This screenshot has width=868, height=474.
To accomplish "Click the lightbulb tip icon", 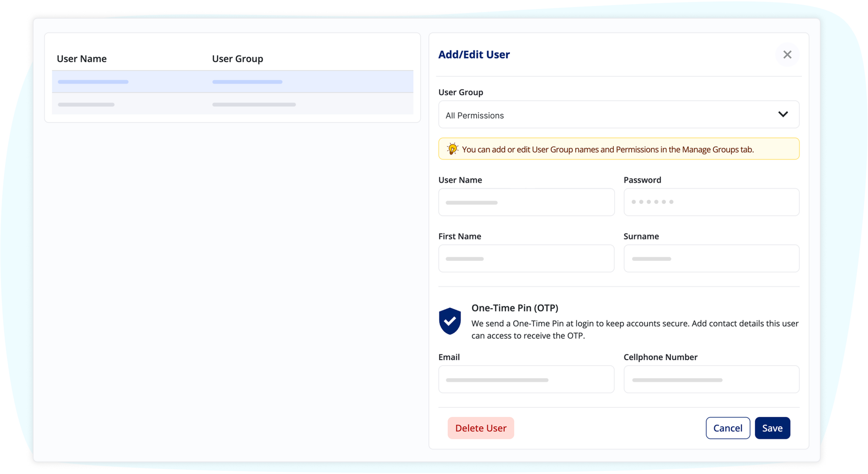I will pos(452,149).
